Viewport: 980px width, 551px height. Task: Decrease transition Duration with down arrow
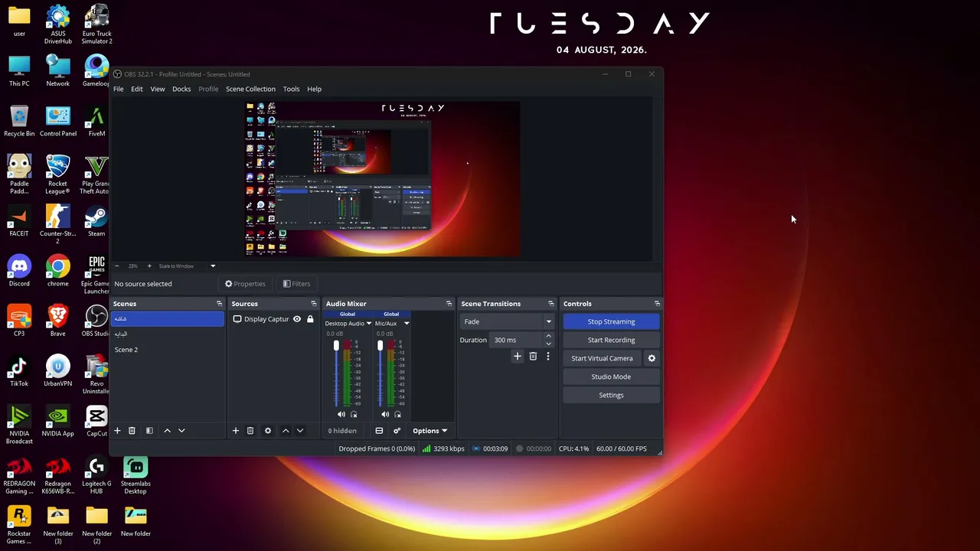click(548, 344)
